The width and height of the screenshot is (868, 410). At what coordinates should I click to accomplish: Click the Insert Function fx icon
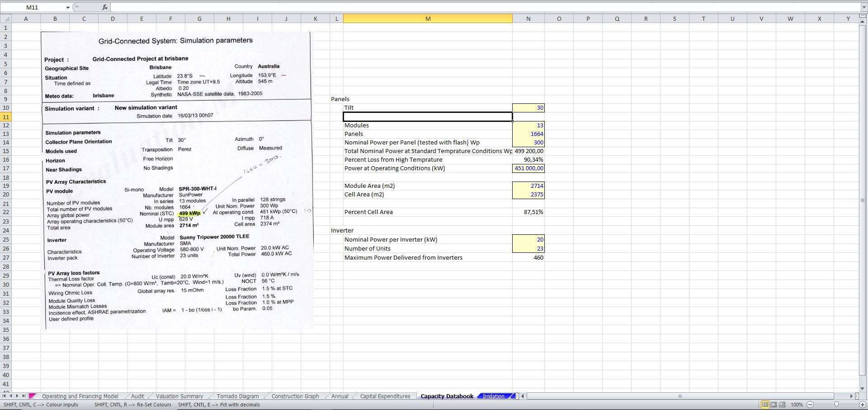point(104,7)
